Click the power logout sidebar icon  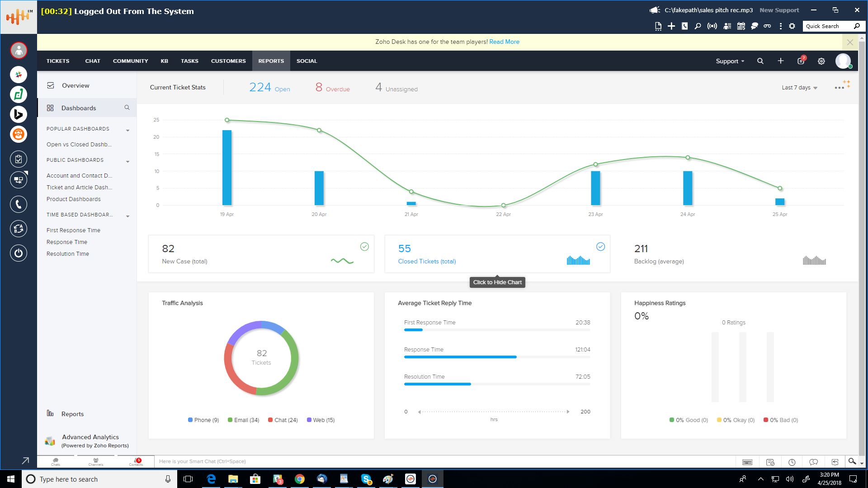coord(19,253)
